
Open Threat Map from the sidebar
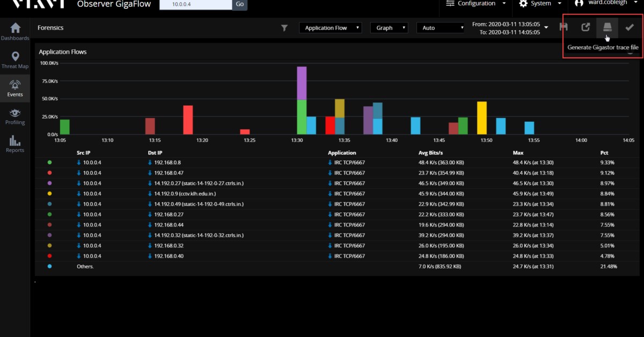[15, 60]
